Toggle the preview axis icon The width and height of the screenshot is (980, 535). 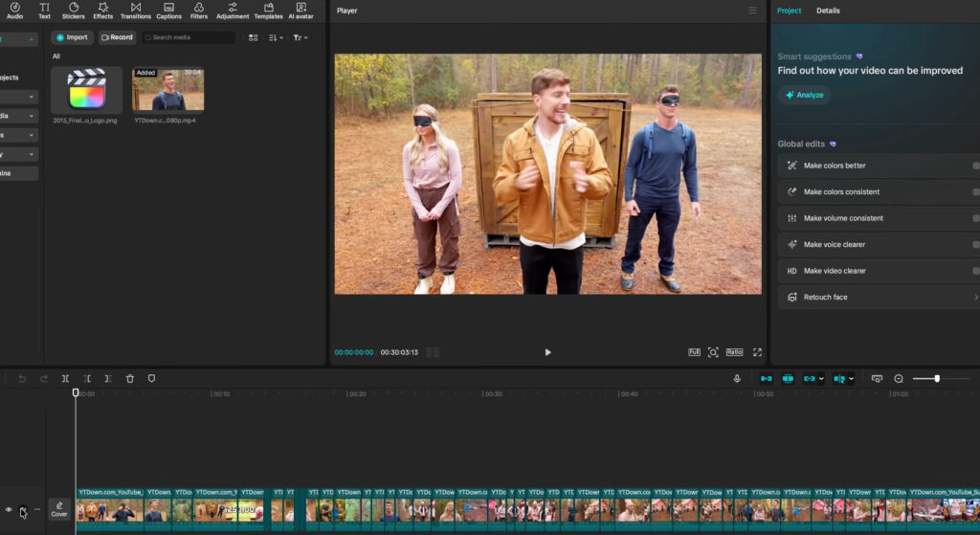838,379
